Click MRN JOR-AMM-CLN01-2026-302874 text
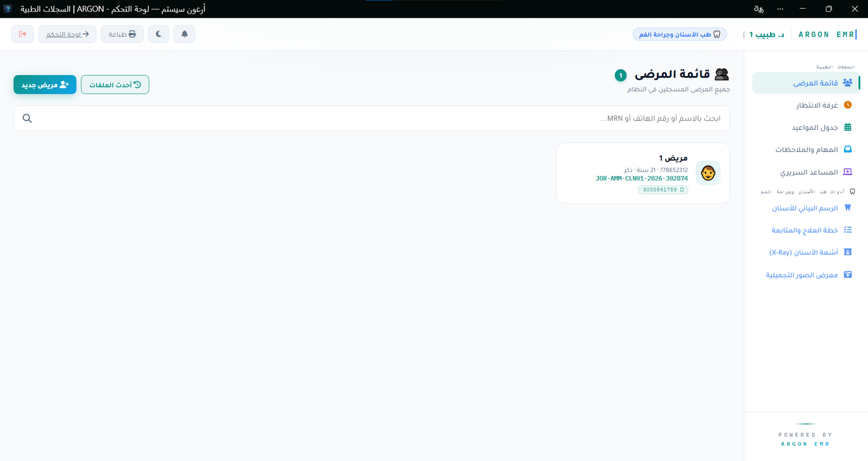Image resolution: width=868 pixels, height=461 pixels. [x=642, y=179]
